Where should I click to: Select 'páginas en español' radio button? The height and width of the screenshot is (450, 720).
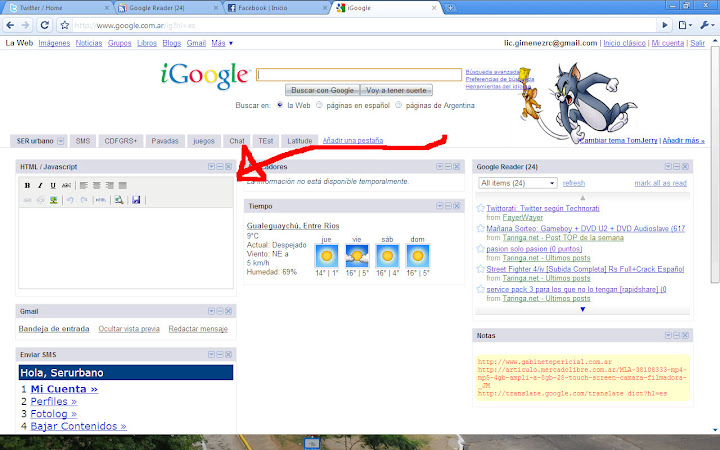(319, 105)
